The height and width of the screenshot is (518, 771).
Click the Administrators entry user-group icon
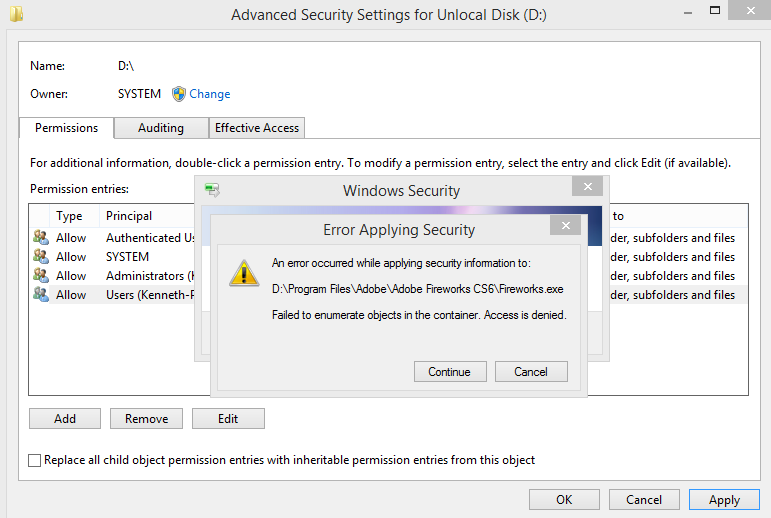(41, 276)
